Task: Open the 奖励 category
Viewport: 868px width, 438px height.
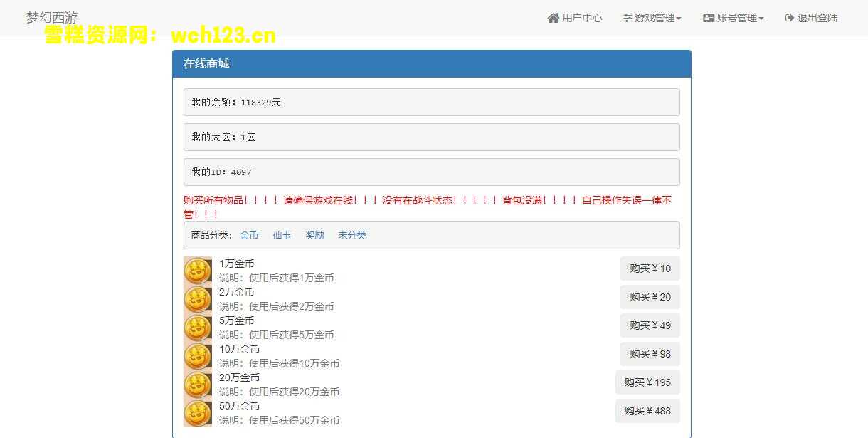Action: click(x=314, y=235)
